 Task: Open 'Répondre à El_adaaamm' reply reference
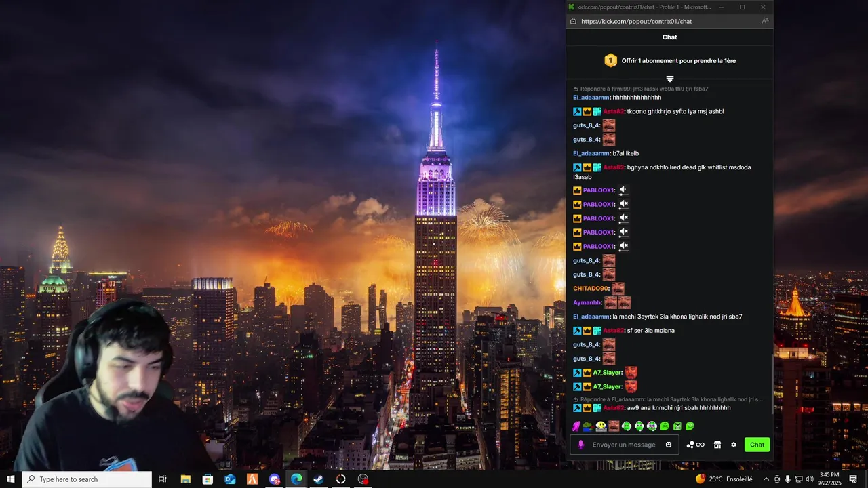pyautogui.click(x=668, y=399)
